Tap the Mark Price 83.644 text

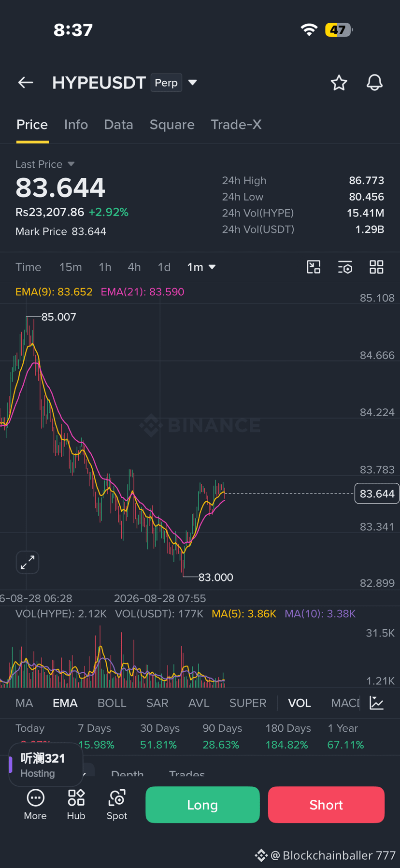pyautogui.click(x=61, y=231)
